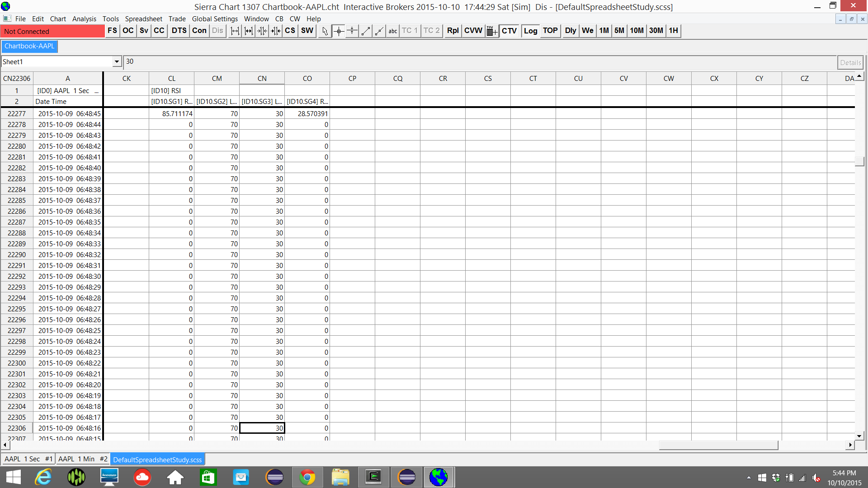Image resolution: width=868 pixels, height=488 pixels.
Task: Select the line drawing tool
Action: (366, 31)
